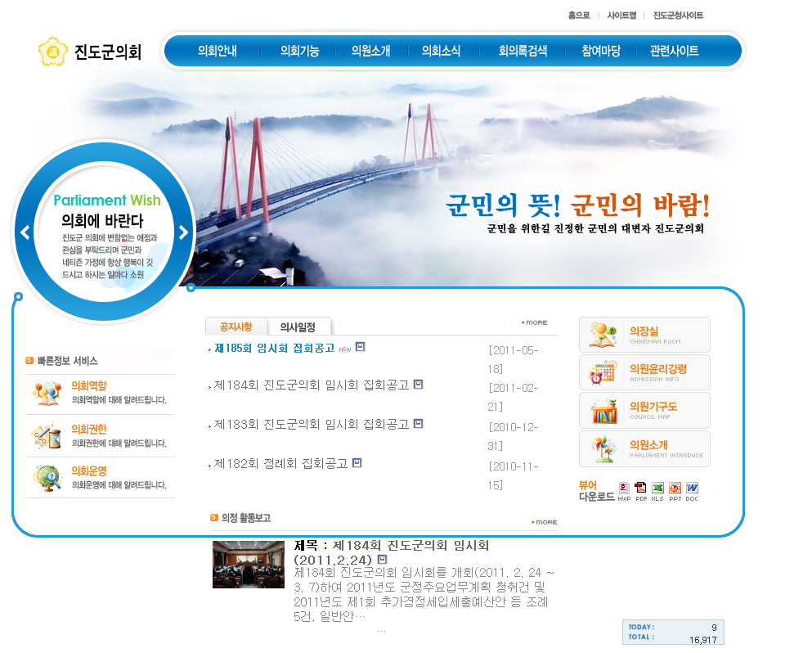The image size is (812, 653).
Task: Click the 진도군의회 emblem logo
Action: pyautogui.click(x=53, y=51)
